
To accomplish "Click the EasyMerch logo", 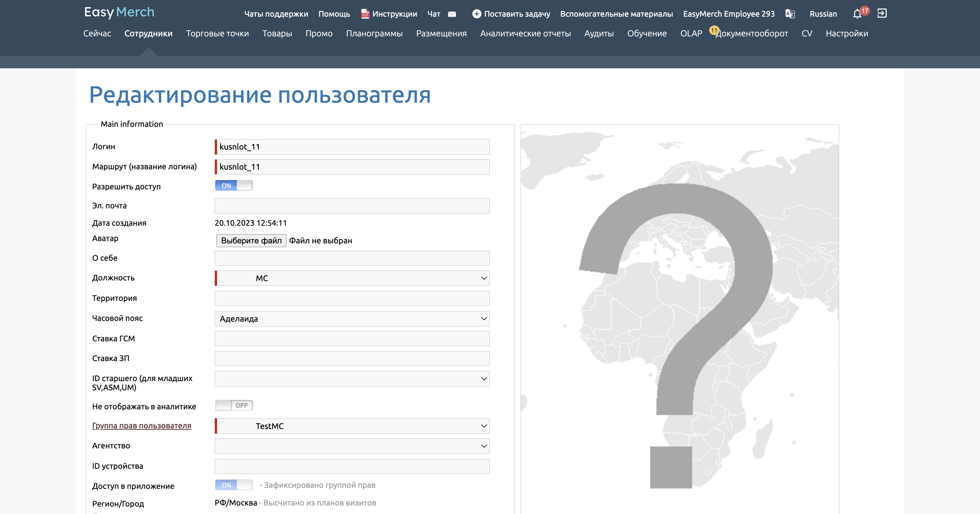I will pyautogui.click(x=119, y=12).
